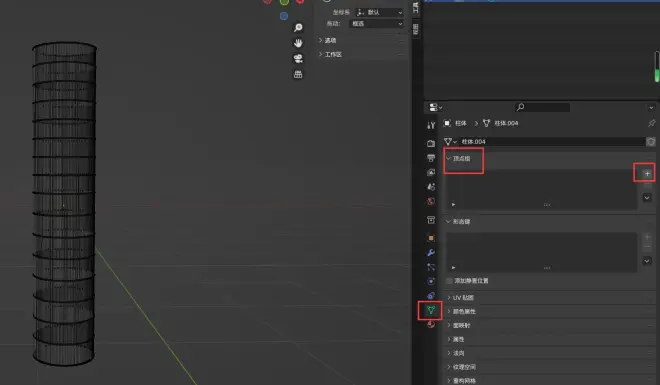This screenshot has height=385, width=660.
Task: Open the coordinate system dropdown
Action: pyautogui.click(x=379, y=12)
